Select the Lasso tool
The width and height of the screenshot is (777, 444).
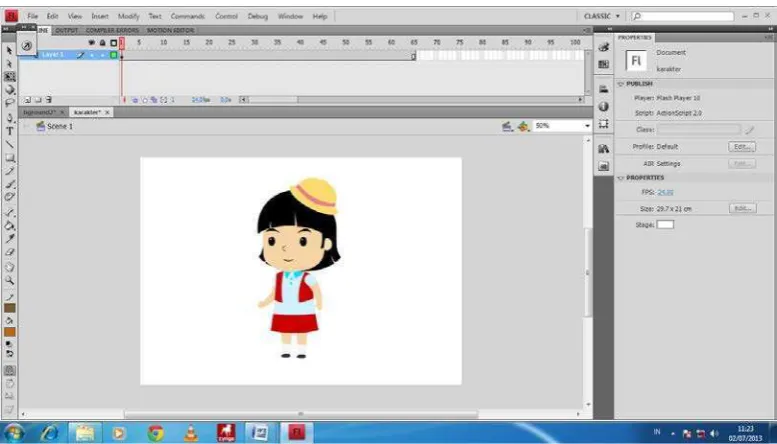9,103
